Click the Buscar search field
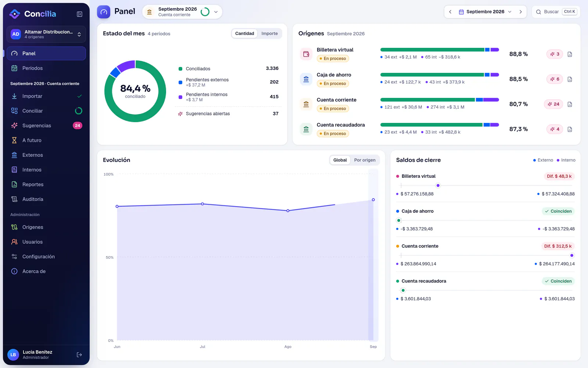 (x=556, y=12)
